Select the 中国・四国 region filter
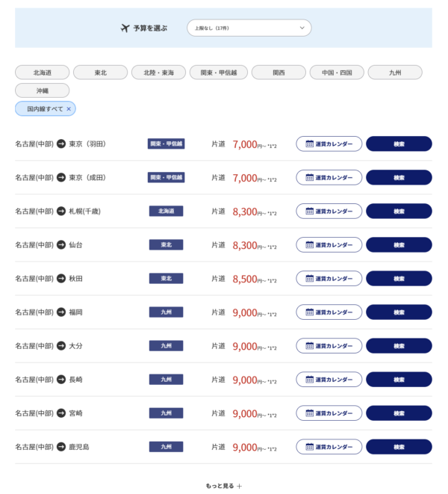The height and width of the screenshot is (494, 448). (337, 72)
